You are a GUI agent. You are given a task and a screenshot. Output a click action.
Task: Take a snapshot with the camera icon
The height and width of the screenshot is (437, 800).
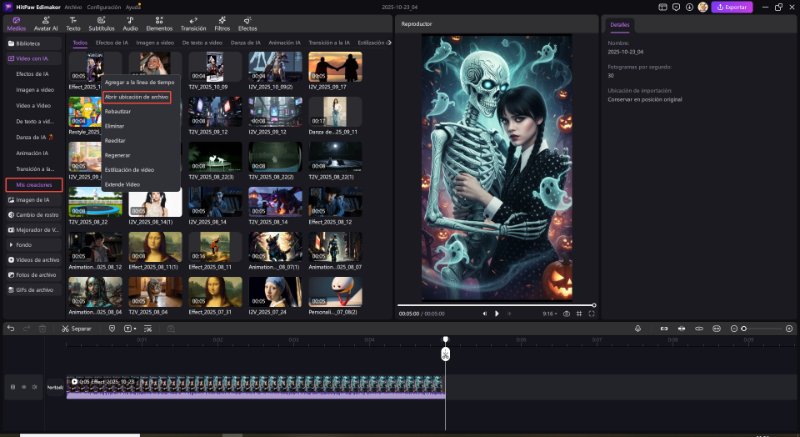pos(566,314)
